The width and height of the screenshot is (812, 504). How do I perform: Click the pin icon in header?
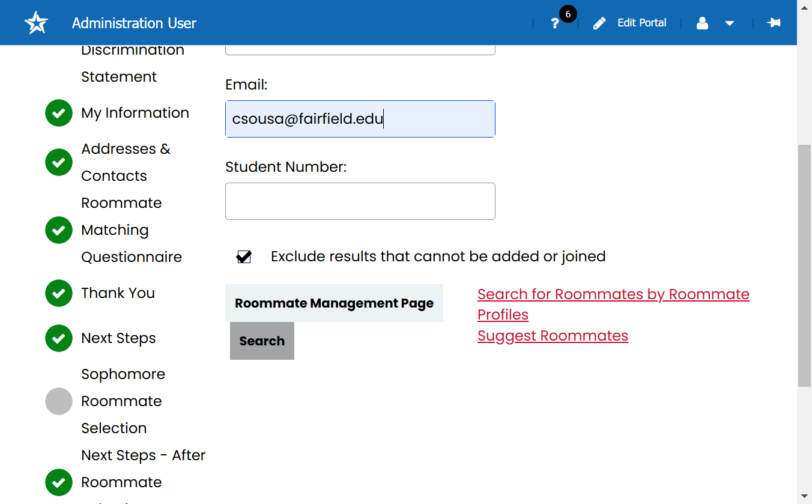[x=774, y=23]
